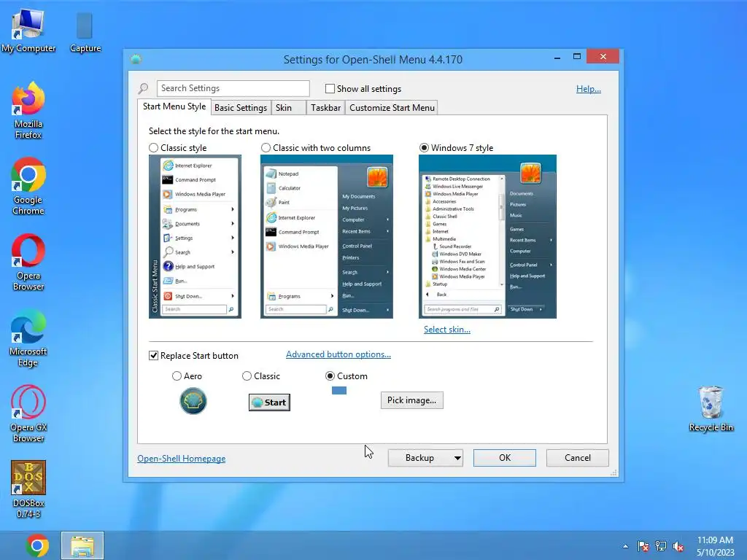Uncheck Replace Start button
This screenshot has width=747, height=560.
[x=153, y=356]
